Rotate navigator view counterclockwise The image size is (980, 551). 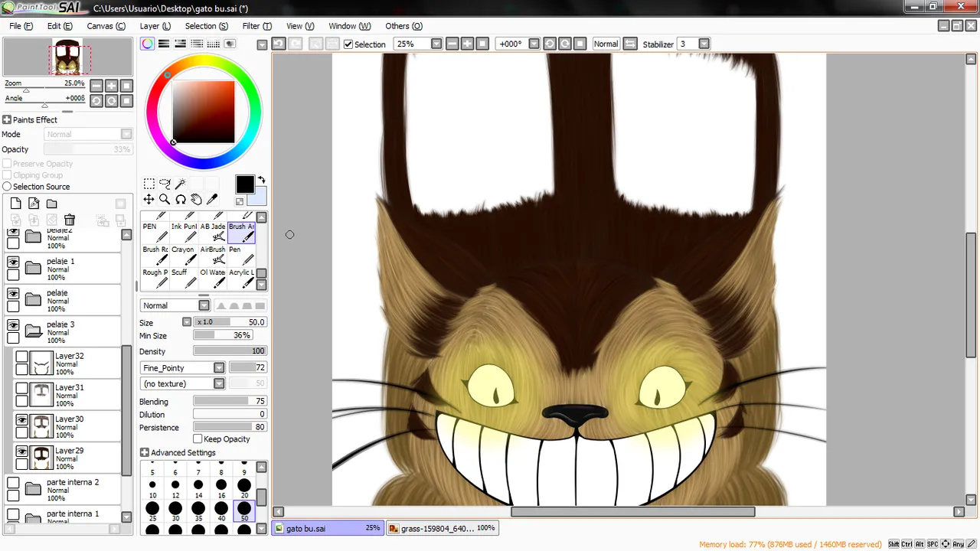click(x=96, y=100)
